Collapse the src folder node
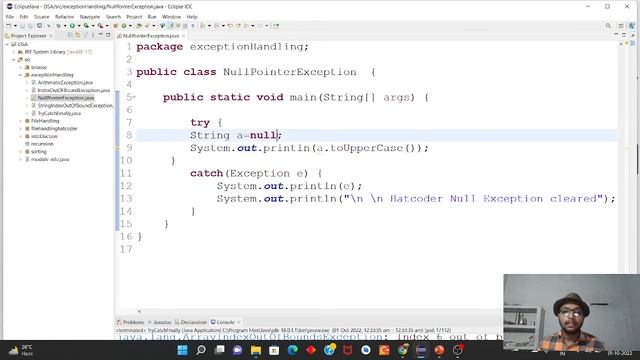This screenshot has width=640, height=360. coord(14,60)
